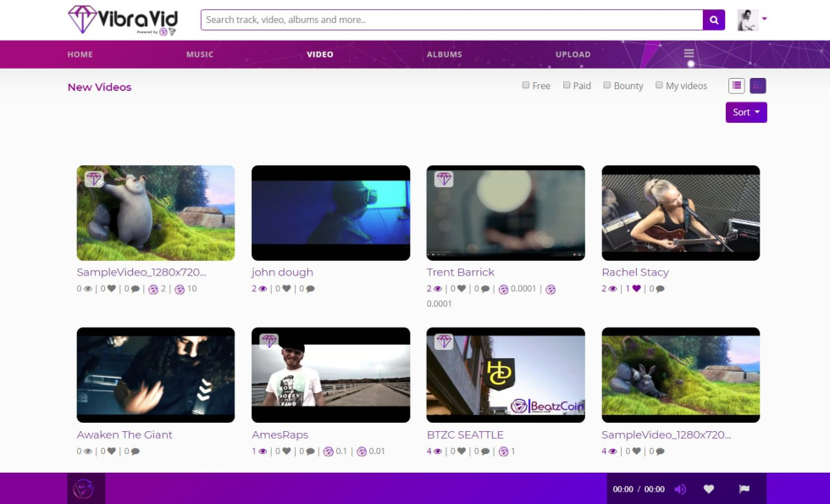Click the comment bubble icon under Trent Barrick
The image size is (830, 504).
[x=484, y=288]
